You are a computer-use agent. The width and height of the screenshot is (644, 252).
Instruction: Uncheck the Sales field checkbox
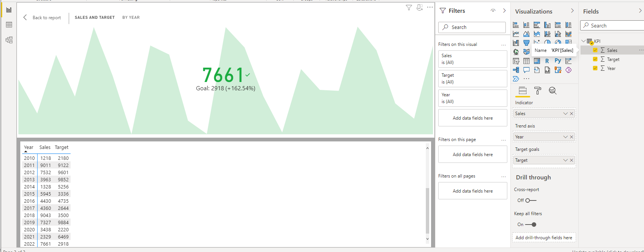(x=595, y=50)
